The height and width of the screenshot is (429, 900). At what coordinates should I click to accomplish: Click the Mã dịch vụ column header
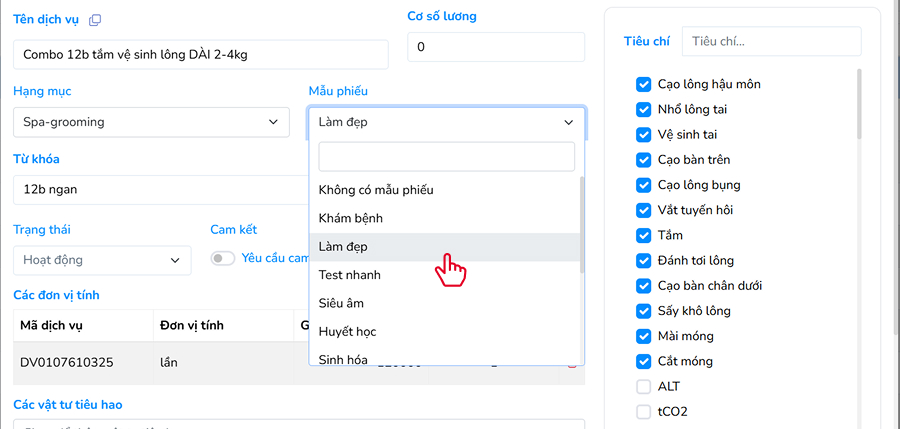[83, 326]
